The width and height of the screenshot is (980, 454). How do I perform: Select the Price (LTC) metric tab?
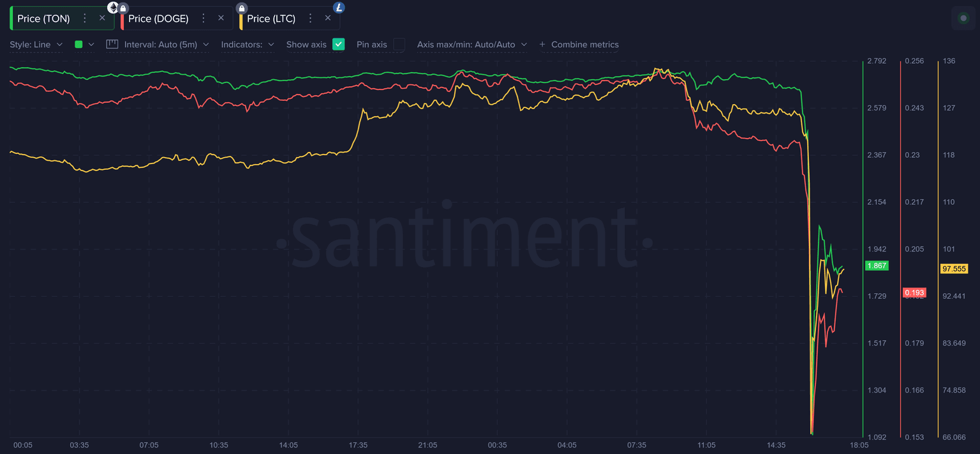tap(271, 19)
